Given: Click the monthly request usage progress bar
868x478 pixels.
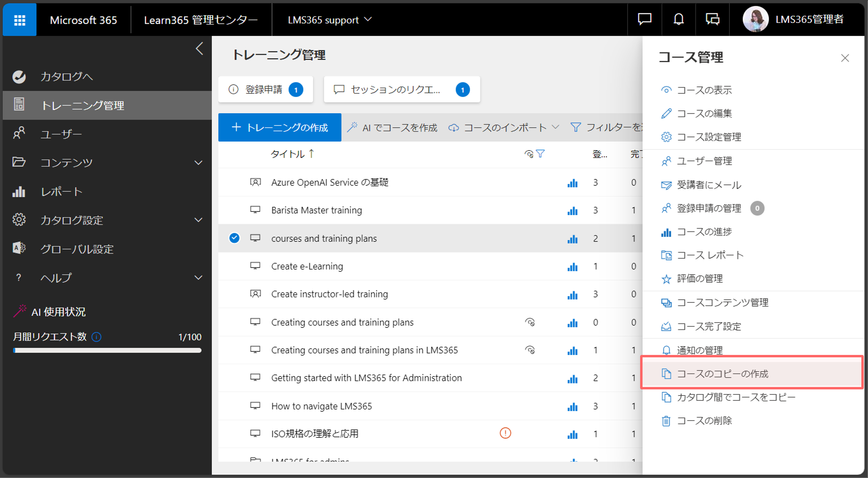Looking at the screenshot, I should pos(107,350).
